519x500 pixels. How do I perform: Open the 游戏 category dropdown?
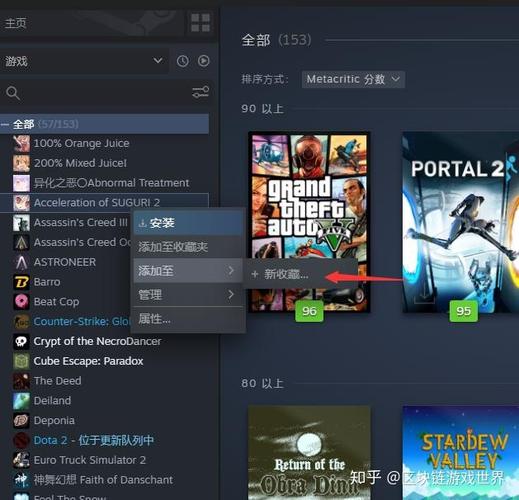84,61
